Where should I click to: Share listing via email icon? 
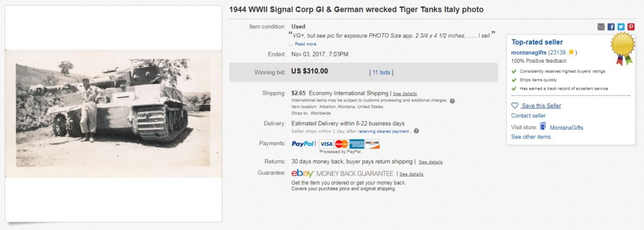(x=601, y=27)
